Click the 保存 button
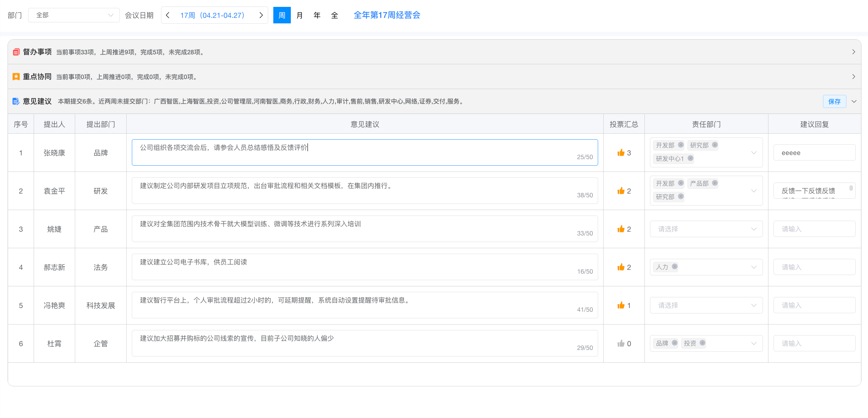Image resolution: width=868 pixels, height=418 pixels. 834,101
